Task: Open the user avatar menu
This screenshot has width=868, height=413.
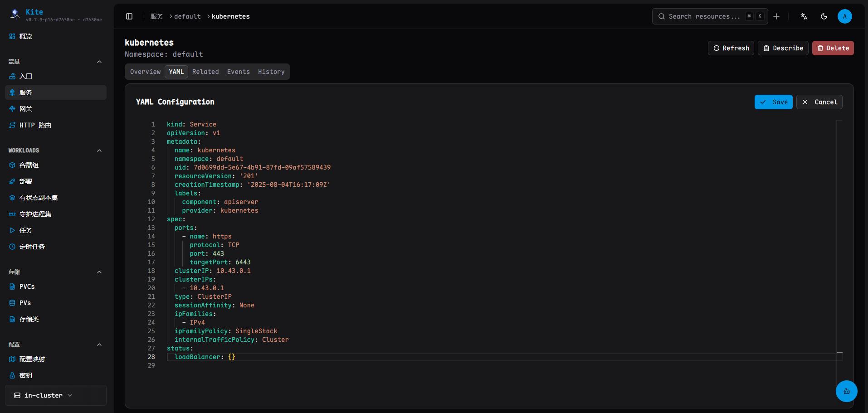Action: (844, 16)
